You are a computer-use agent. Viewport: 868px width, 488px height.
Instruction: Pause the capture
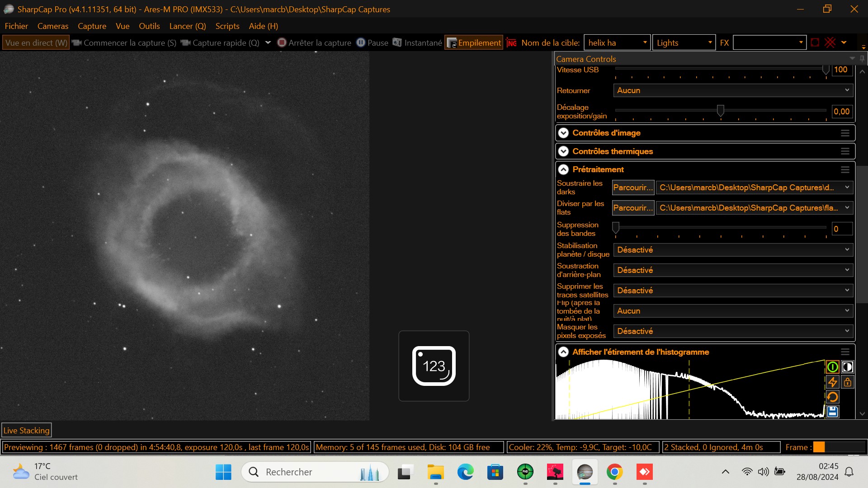point(372,42)
